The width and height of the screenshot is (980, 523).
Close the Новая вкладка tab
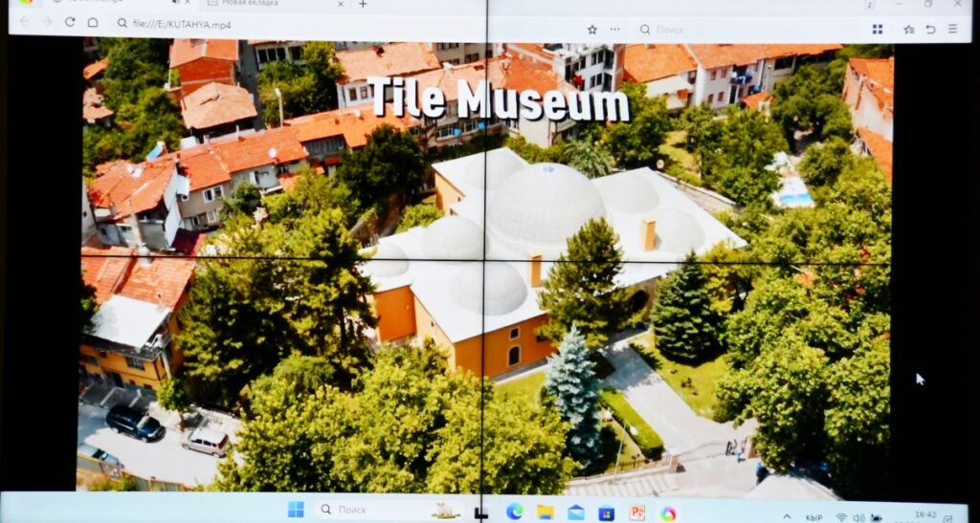[341, 4]
